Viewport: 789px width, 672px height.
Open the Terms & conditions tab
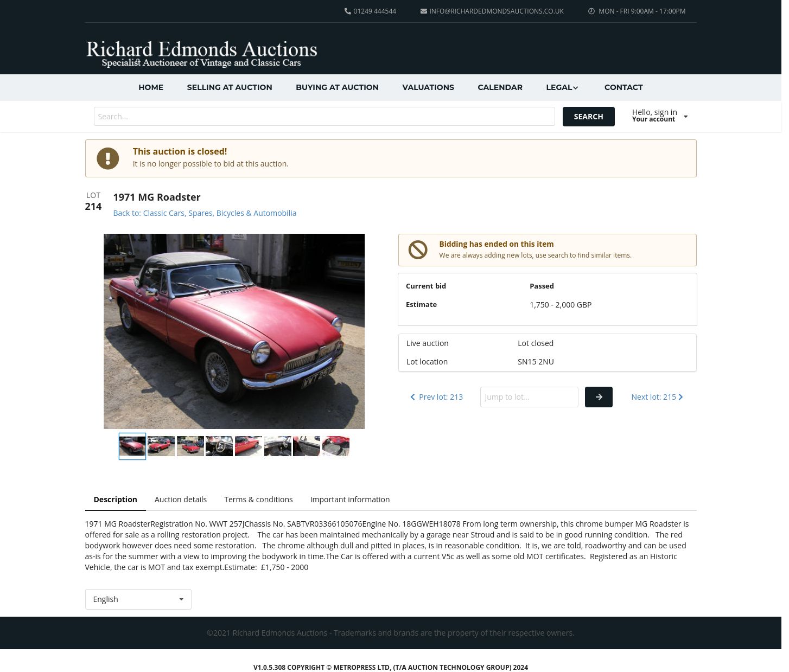click(x=258, y=500)
